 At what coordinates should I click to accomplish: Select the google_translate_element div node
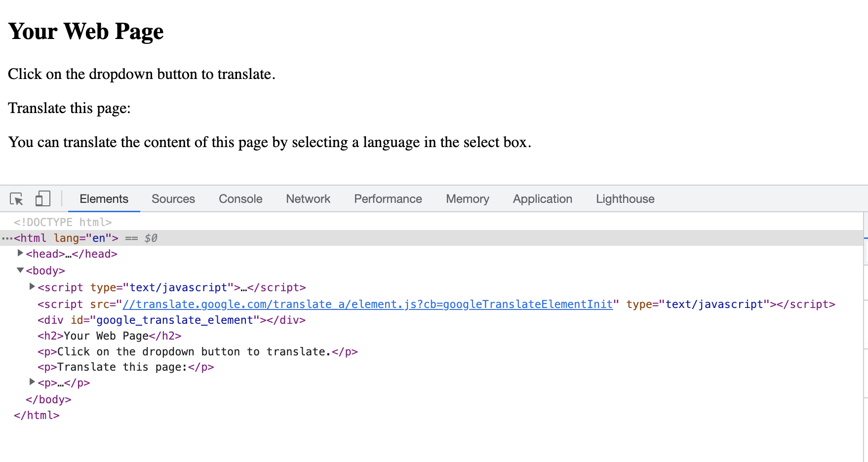[172, 320]
